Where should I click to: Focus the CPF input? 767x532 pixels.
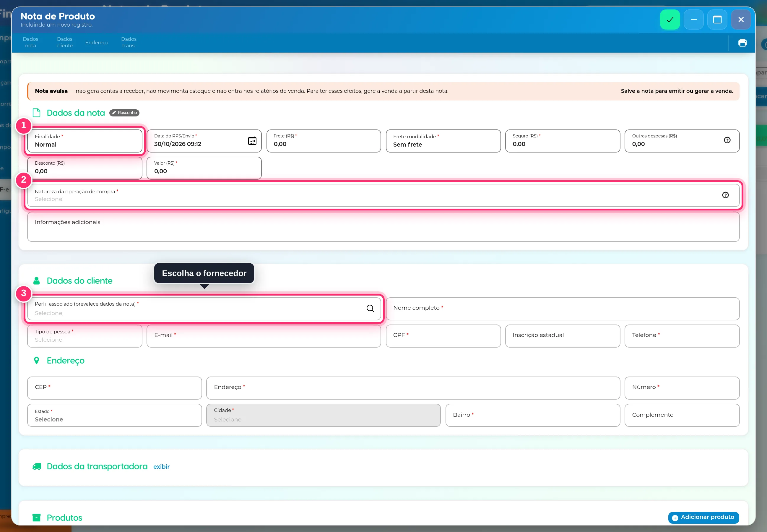point(443,336)
